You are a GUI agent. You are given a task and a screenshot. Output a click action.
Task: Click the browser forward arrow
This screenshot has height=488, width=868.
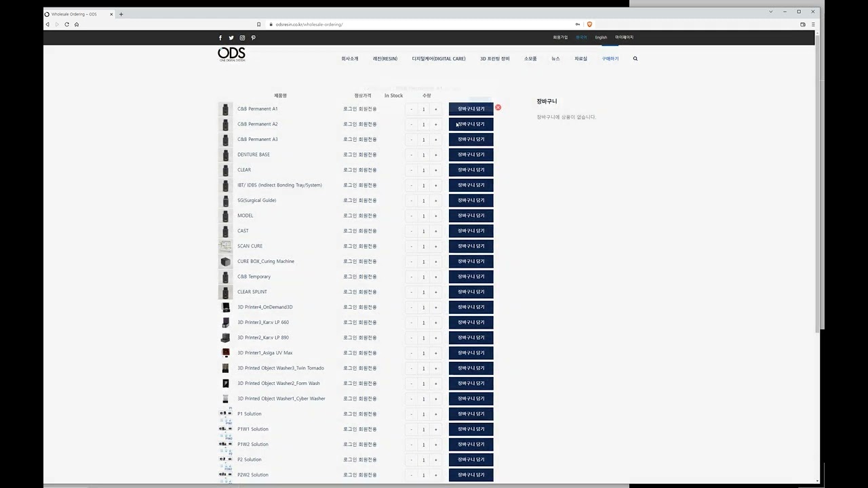57,24
